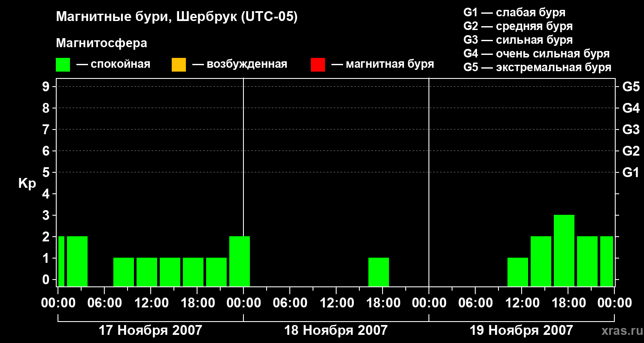Viewport: 644px width, 343px height.
Task: Click the G3 label on the right axis
Action: [x=631, y=129]
